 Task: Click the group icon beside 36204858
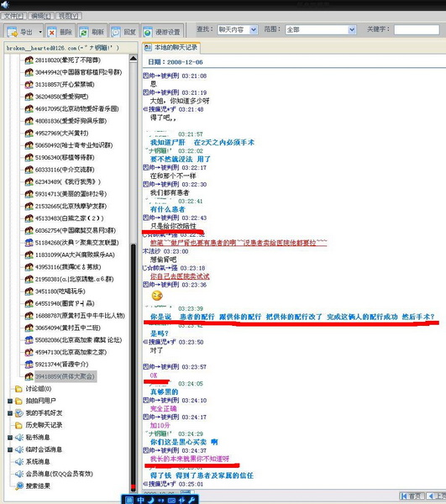29,97
